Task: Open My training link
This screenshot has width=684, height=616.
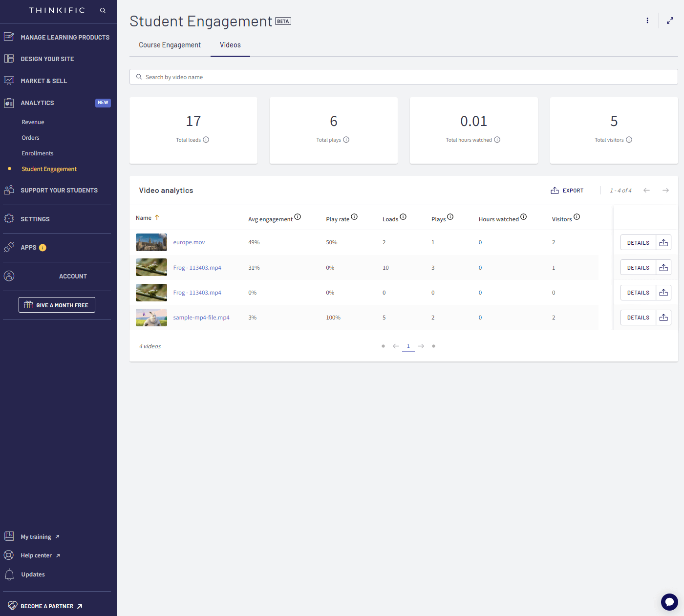Action: tap(40, 537)
